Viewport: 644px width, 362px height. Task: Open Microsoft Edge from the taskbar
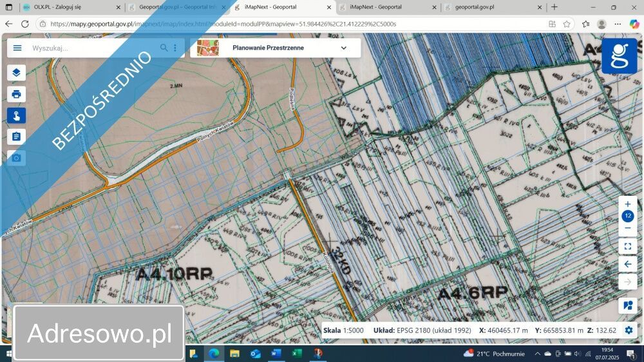coord(214,354)
